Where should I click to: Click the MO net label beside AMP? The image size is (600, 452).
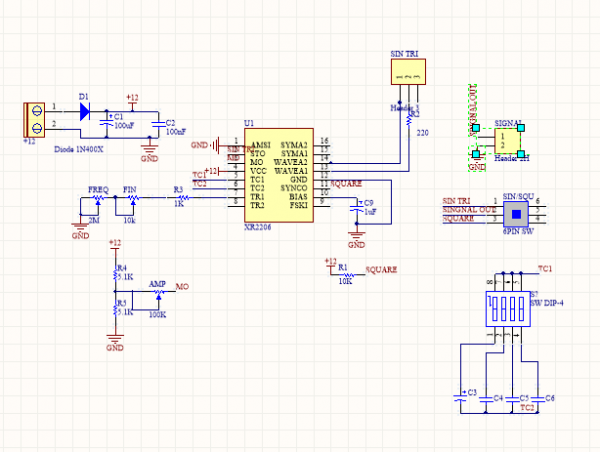click(182, 287)
